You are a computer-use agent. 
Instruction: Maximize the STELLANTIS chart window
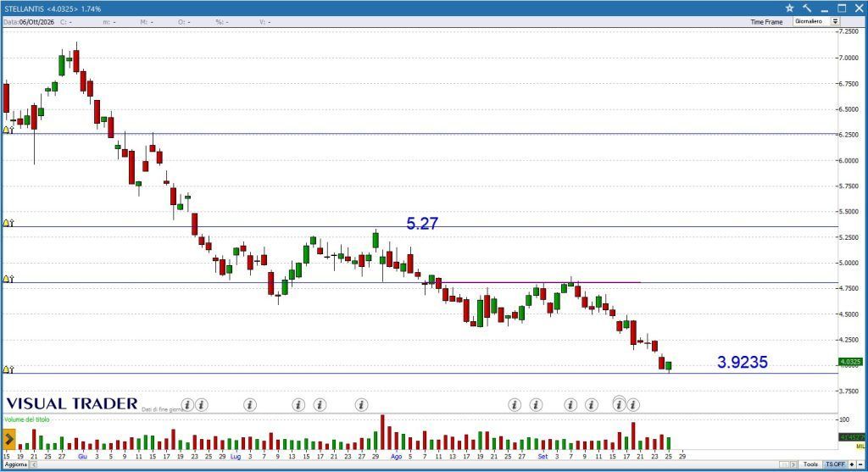(842, 8)
